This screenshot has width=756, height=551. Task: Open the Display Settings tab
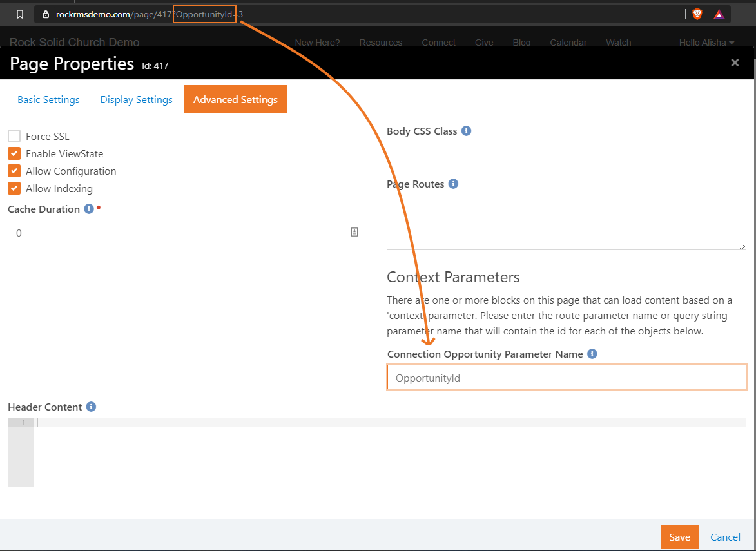[137, 99]
